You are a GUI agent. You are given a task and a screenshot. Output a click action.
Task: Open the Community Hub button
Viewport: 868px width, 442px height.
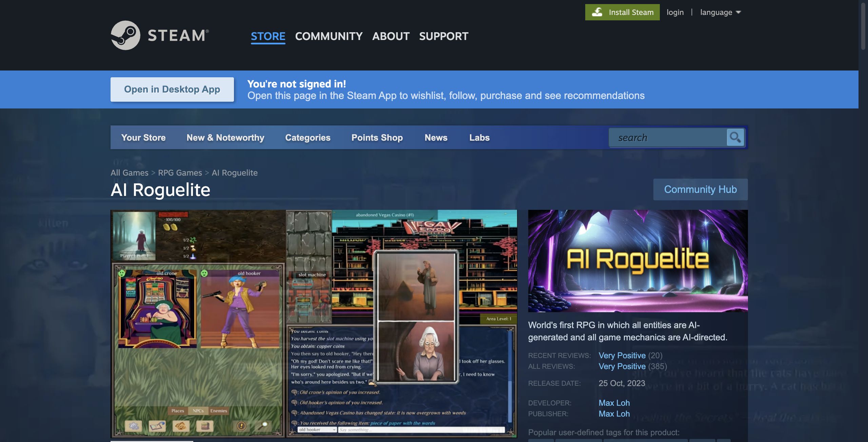point(700,189)
